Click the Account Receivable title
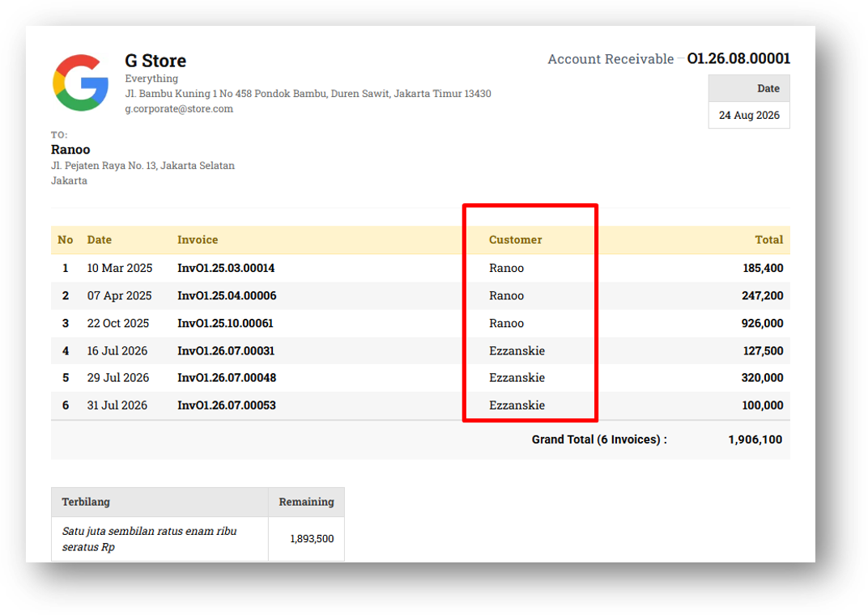The height and width of the screenshot is (615, 868). (x=611, y=59)
